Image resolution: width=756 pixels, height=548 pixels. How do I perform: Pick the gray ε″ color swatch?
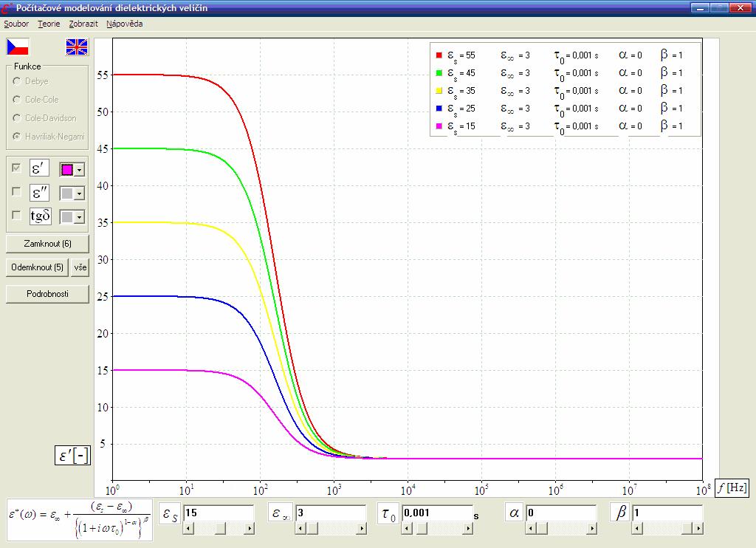[67, 193]
